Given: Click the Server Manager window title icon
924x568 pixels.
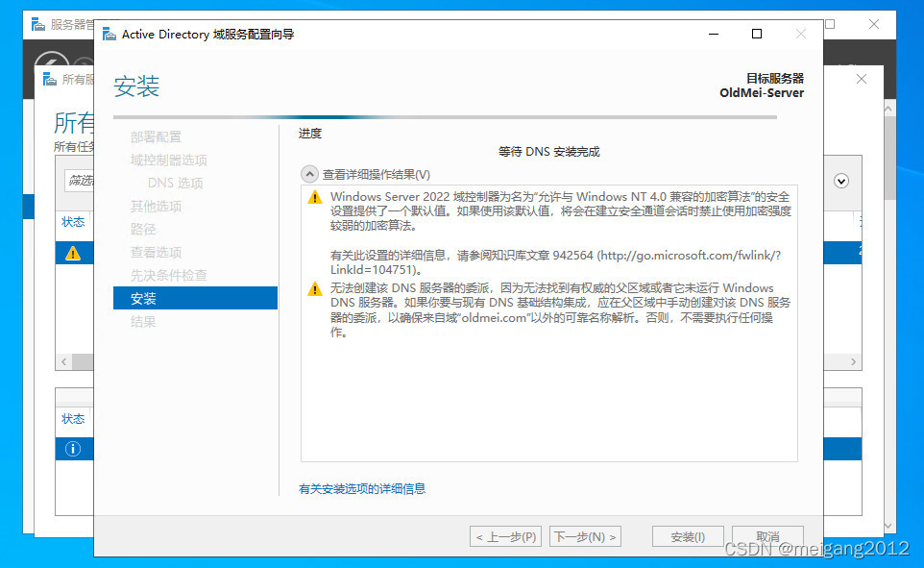Looking at the screenshot, I should point(38,24).
